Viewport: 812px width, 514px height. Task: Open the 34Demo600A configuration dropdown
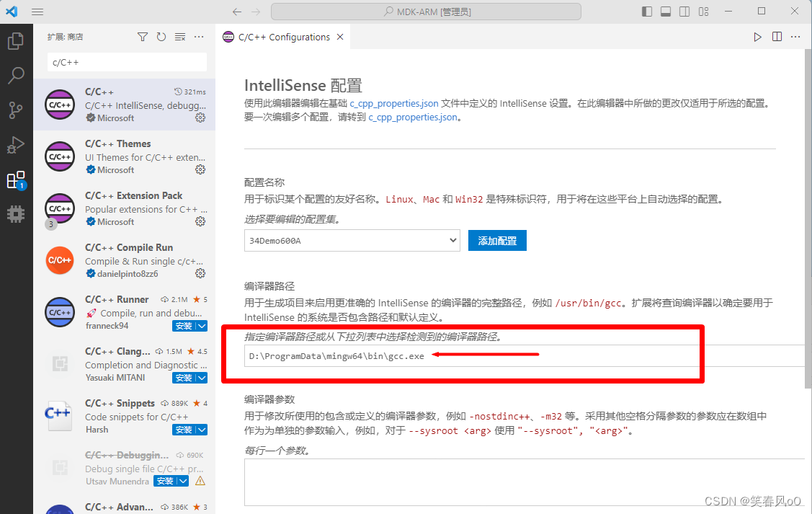(352, 241)
